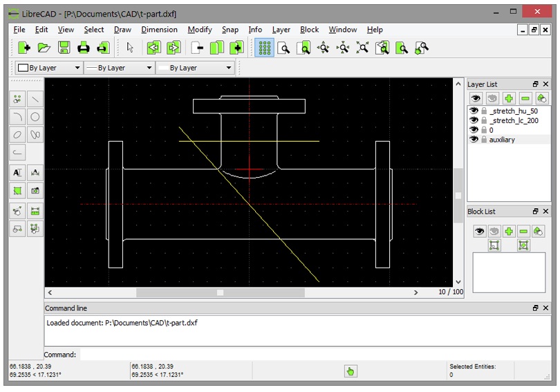Click the Open file folder icon
Viewport: 560px width, 392px height.
44,48
